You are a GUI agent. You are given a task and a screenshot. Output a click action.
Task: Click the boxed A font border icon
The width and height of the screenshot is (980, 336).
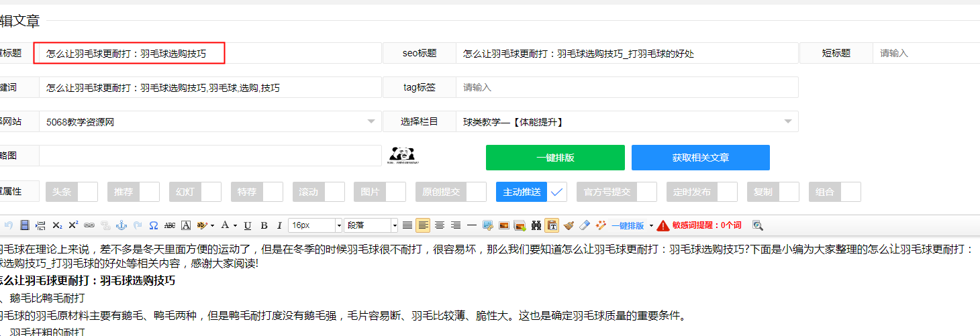pos(186,225)
